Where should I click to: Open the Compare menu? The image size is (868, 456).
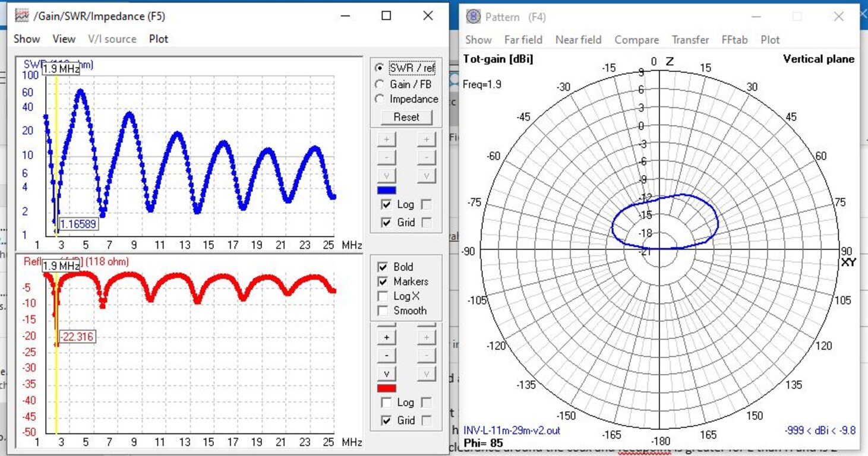637,40
